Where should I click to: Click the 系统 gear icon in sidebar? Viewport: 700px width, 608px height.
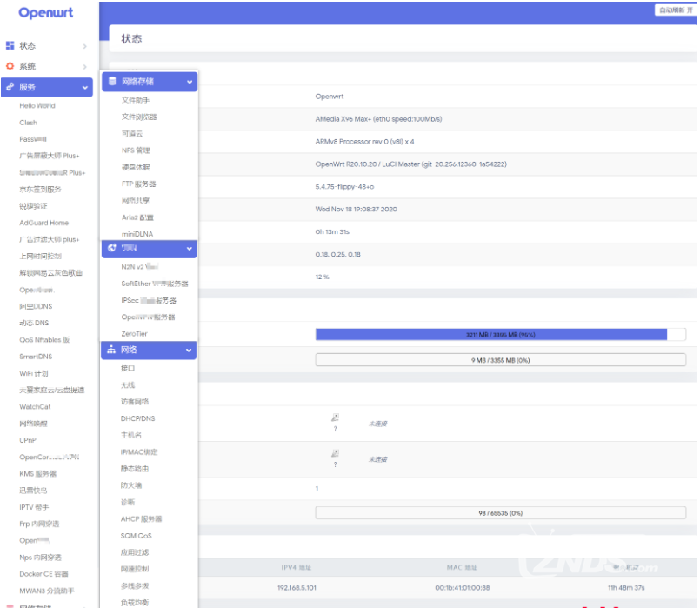pyautogui.click(x=10, y=66)
